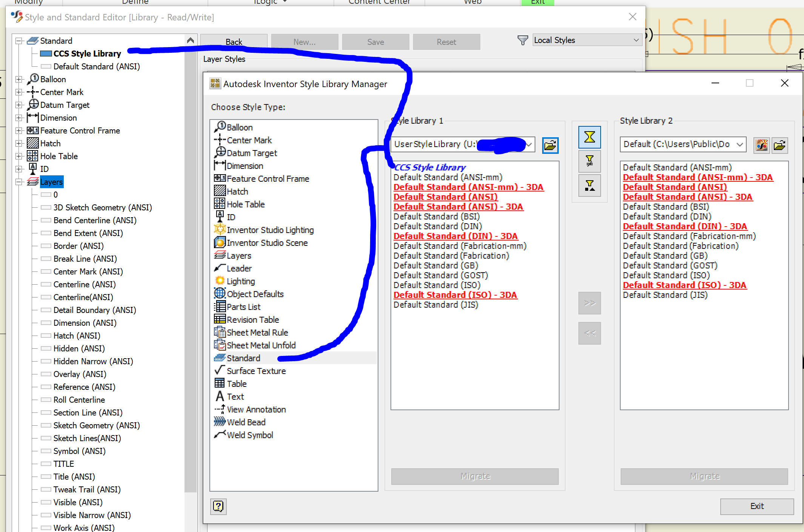Choose Weld Bead in the style type list
This screenshot has height=532, width=804.
coord(246,422)
